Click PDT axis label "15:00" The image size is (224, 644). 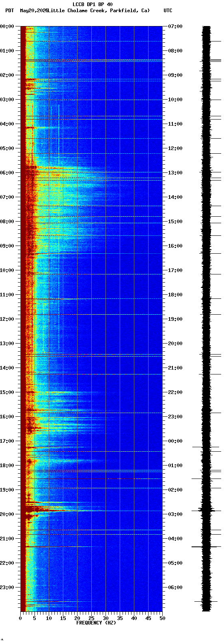[7, 392]
